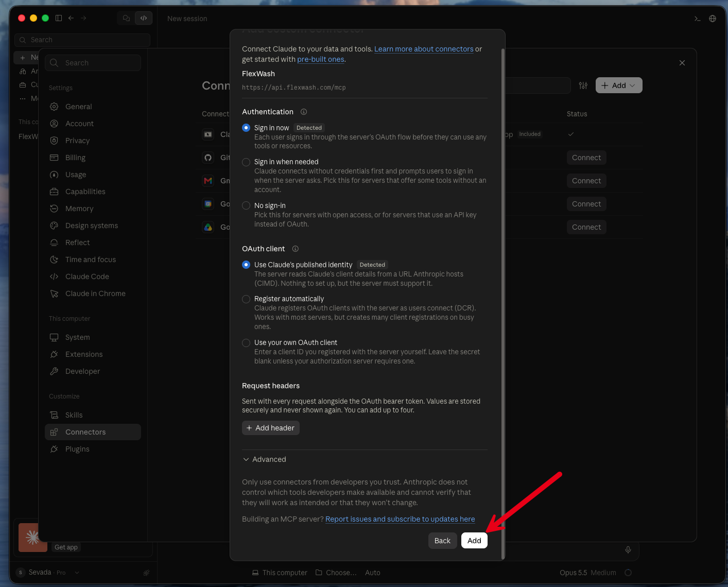Click the OAuth client info icon
Viewport: 728px width, 587px height.
coord(296,249)
